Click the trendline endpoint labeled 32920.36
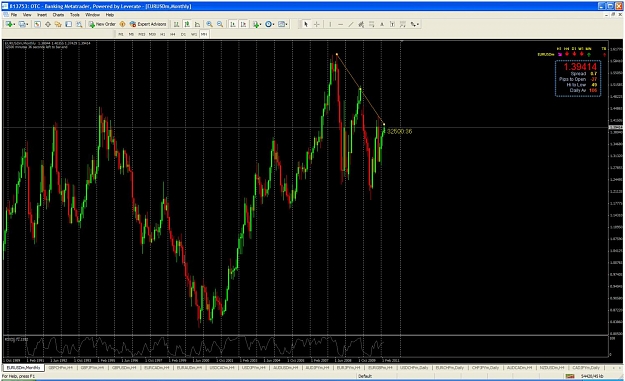 point(384,124)
